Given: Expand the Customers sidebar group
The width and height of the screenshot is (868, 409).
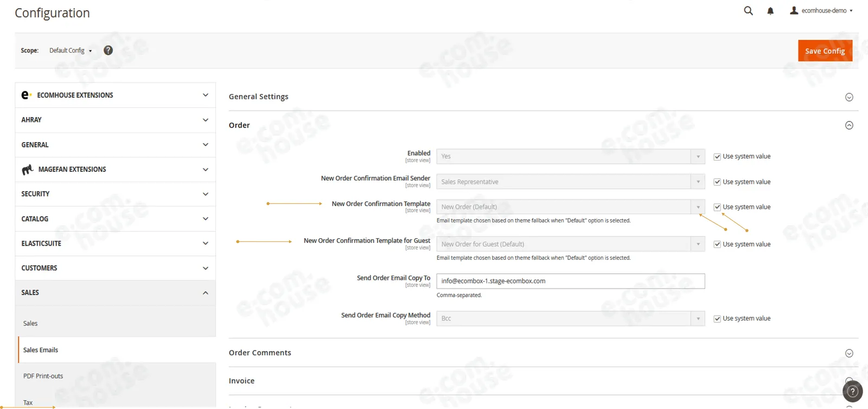Looking at the screenshot, I should pyautogui.click(x=115, y=268).
